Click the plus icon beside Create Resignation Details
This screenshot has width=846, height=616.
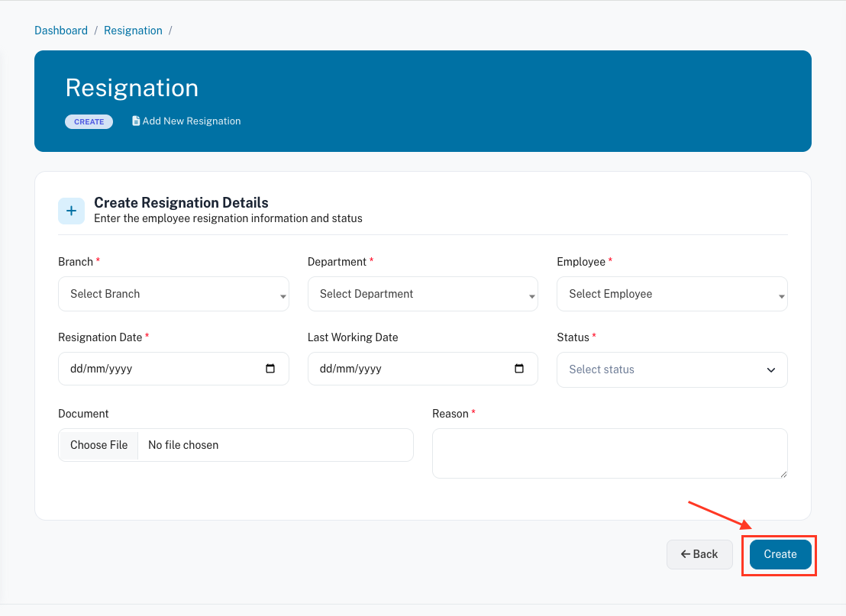[x=71, y=211]
